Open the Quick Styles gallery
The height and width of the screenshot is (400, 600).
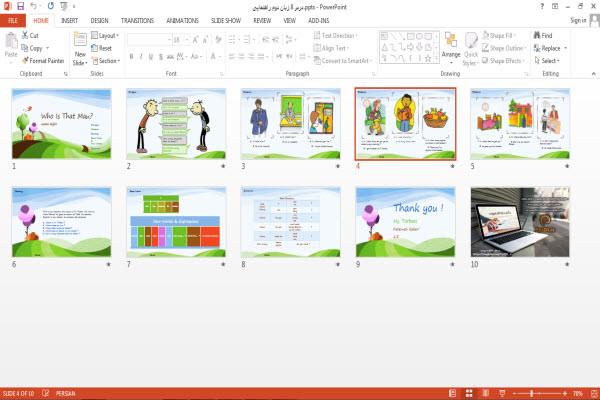tap(471, 49)
